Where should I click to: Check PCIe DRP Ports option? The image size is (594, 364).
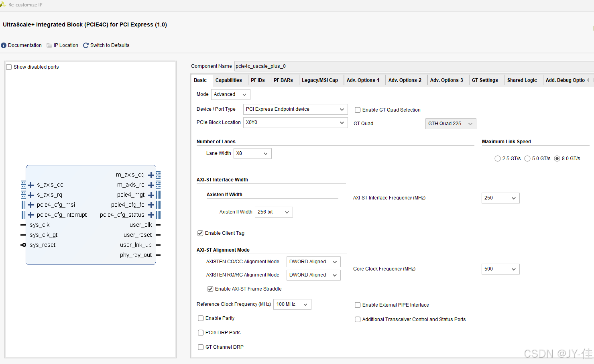pyautogui.click(x=201, y=333)
